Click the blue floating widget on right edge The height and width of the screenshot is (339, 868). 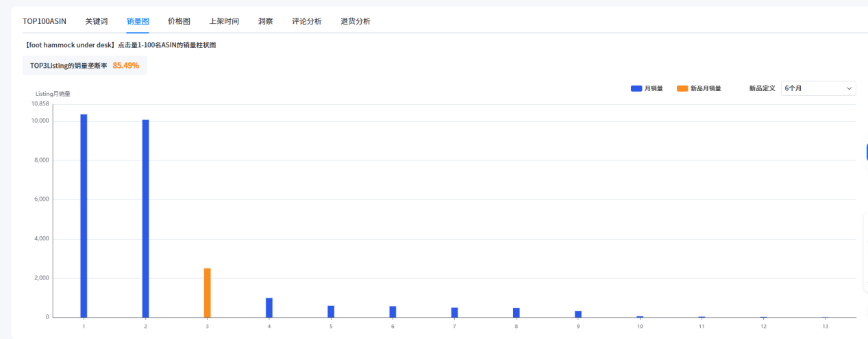(867, 152)
